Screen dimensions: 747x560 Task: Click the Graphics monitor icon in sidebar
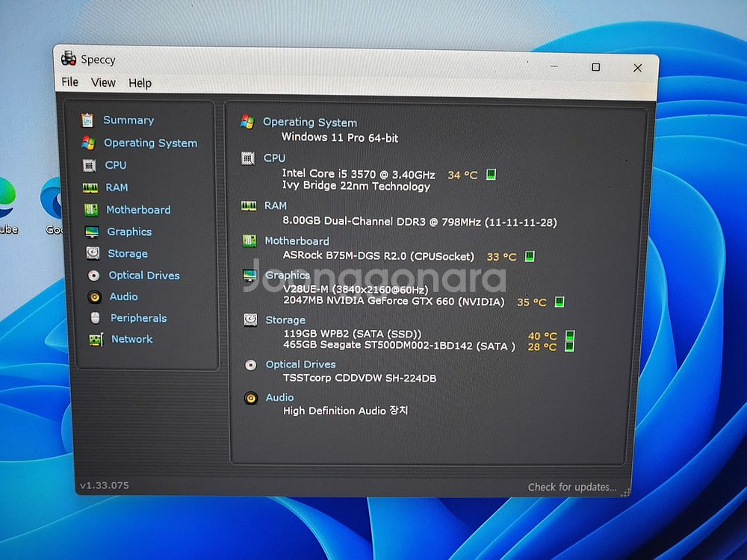pos(92,232)
